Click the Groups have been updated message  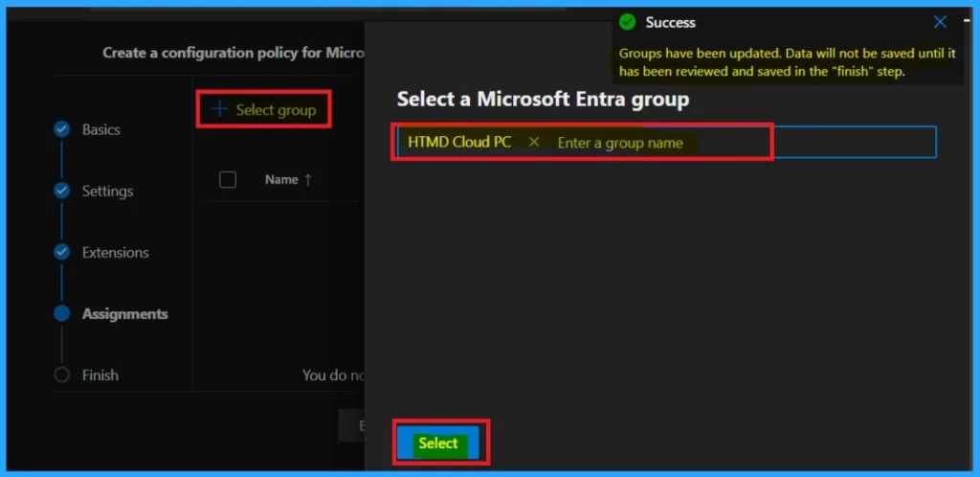[x=787, y=62]
